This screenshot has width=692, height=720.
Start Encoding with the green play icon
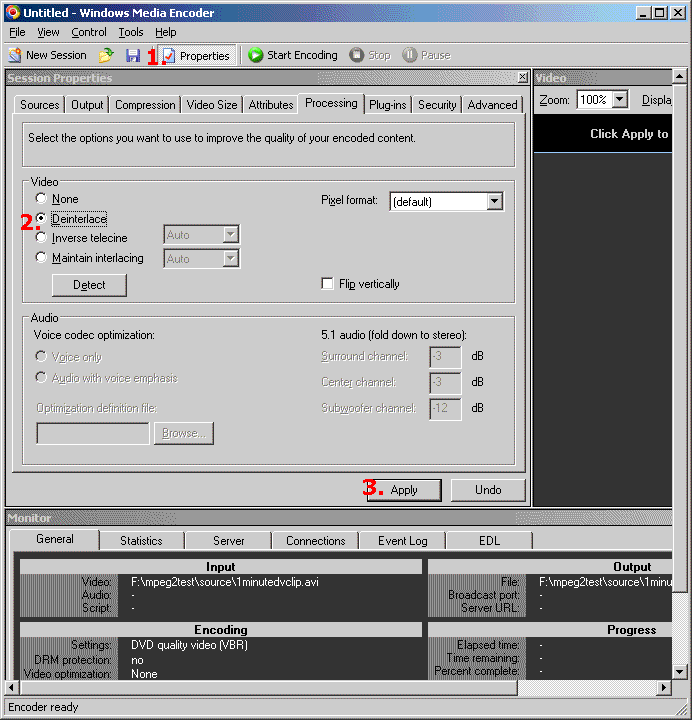tap(255, 55)
